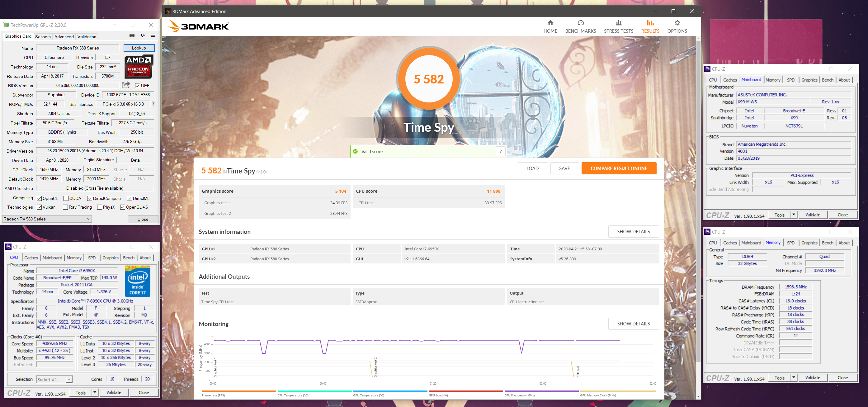Click Graphics test 2 marker on chart
Screen dimensions: 868x407
coord(375,367)
